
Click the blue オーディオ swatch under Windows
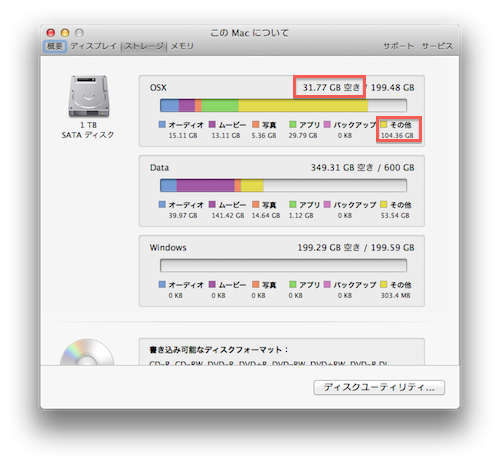tap(162, 284)
